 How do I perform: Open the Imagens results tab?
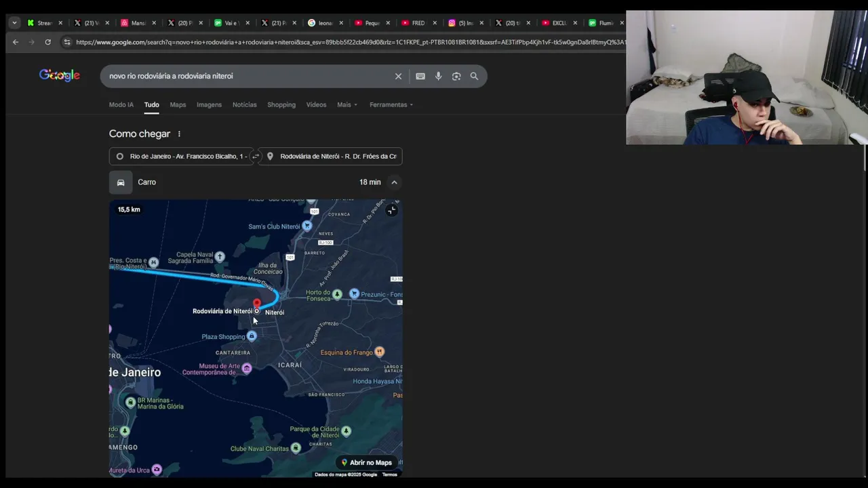point(209,104)
